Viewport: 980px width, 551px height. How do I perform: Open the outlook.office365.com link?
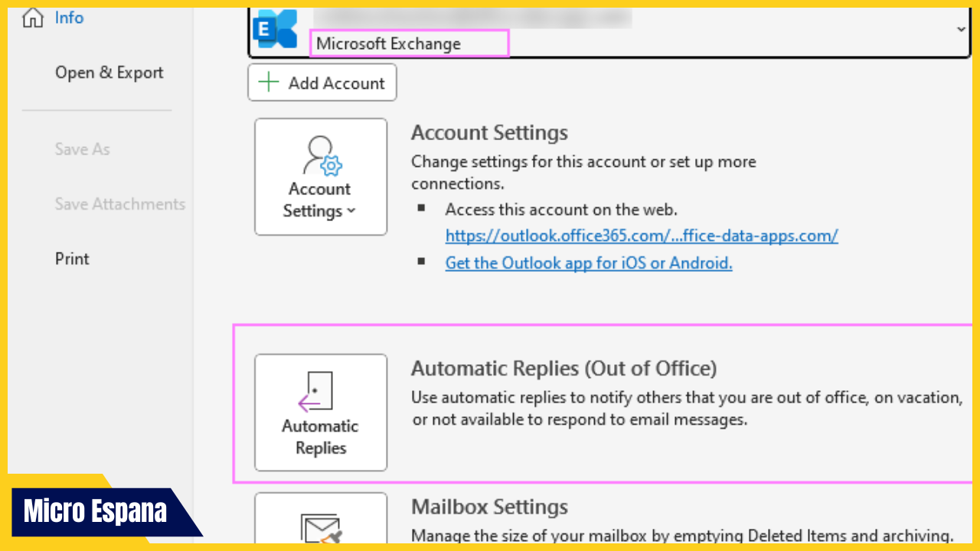(x=642, y=236)
